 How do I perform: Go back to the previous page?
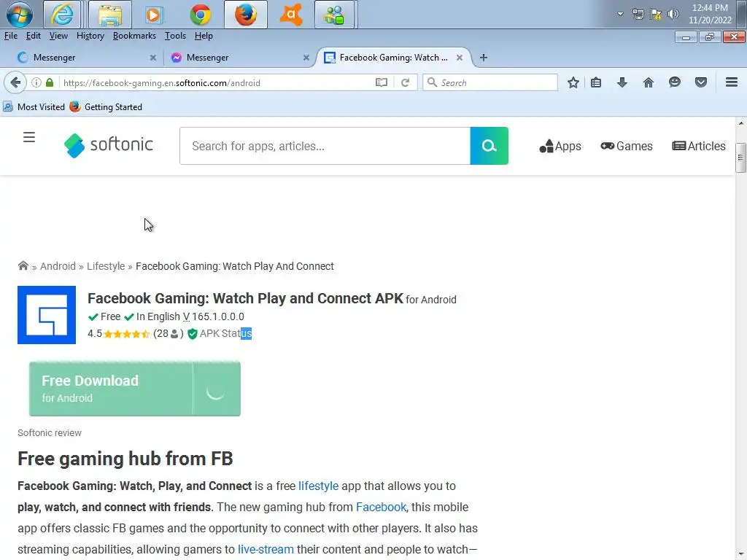[x=15, y=82]
